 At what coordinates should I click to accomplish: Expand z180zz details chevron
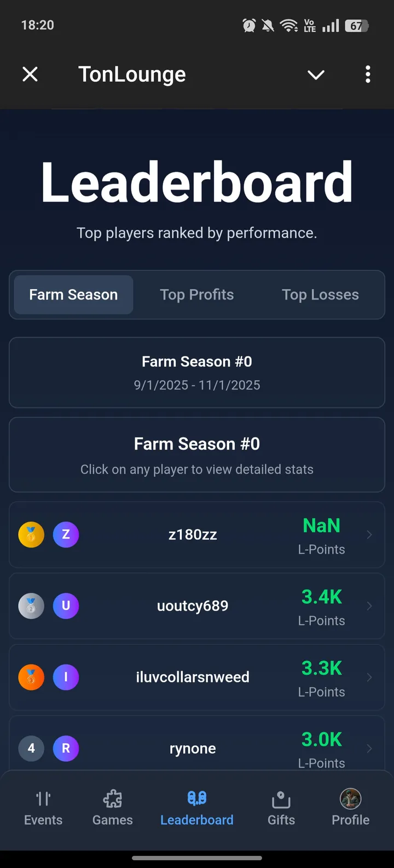369,535
